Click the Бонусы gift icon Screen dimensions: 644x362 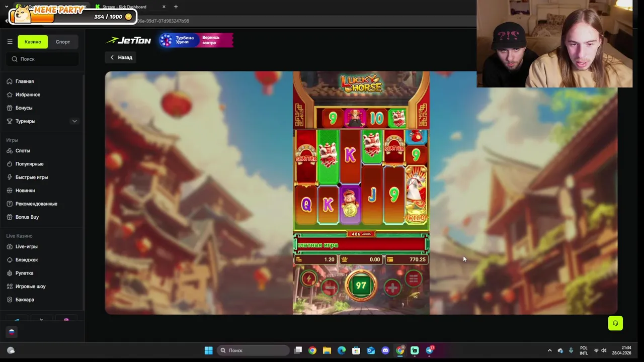point(10,108)
